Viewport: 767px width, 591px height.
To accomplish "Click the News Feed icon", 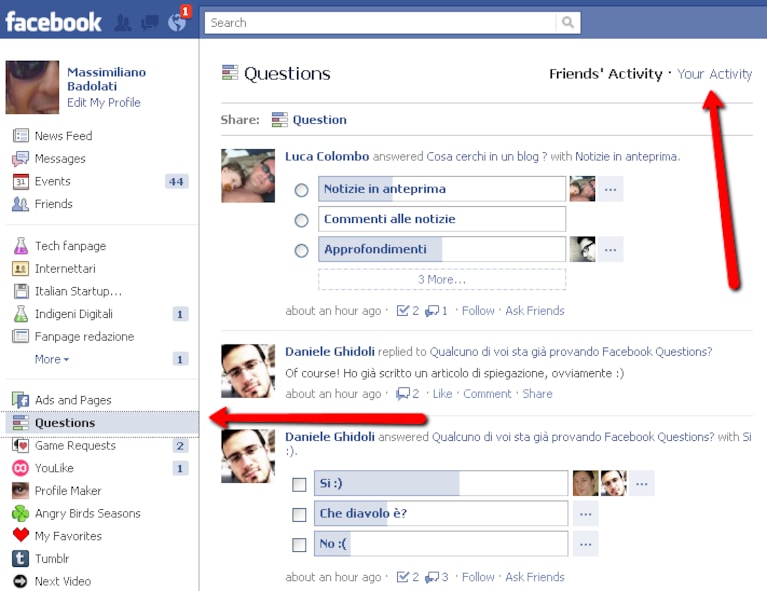I will pos(21,136).
